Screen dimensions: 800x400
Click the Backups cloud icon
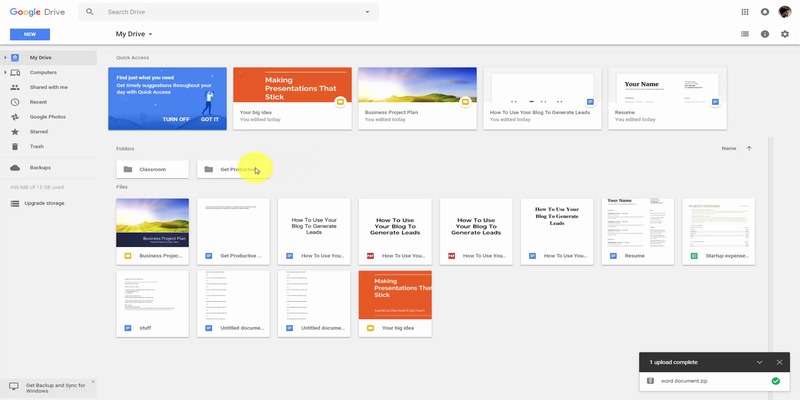click(15, 168)
